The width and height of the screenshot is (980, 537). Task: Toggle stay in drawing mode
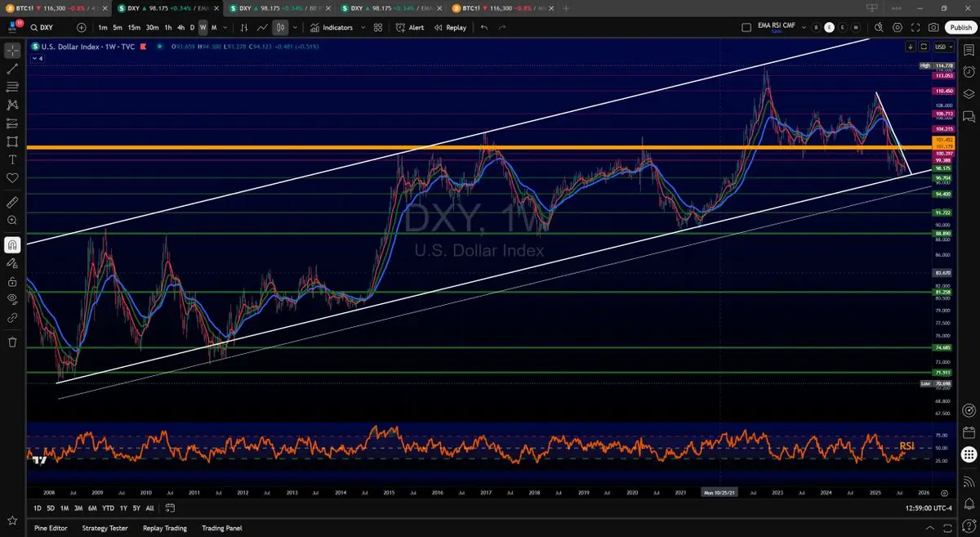point(12,262)
